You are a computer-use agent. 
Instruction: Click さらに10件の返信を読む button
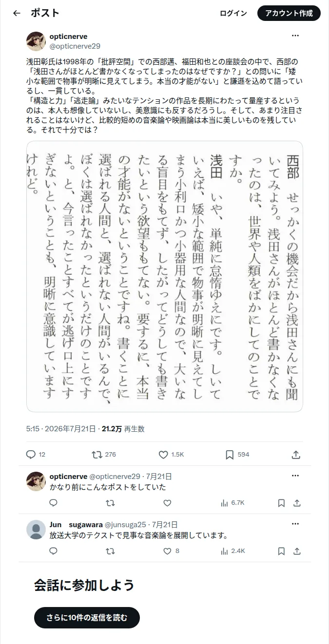tap(87, 618)
